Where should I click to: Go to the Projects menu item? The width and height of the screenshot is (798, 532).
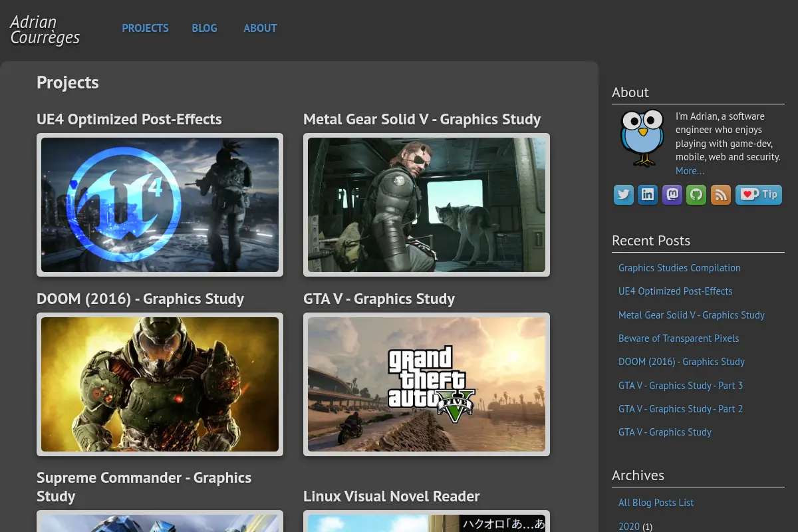coord(145,28)
